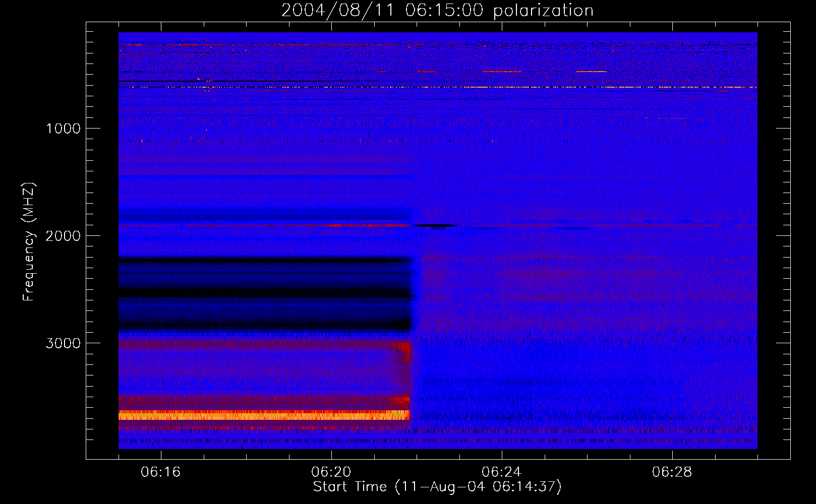
Task: Click the 'Start Time (11-Aug-04 06:14:37)' label
Action: [437, 487]
